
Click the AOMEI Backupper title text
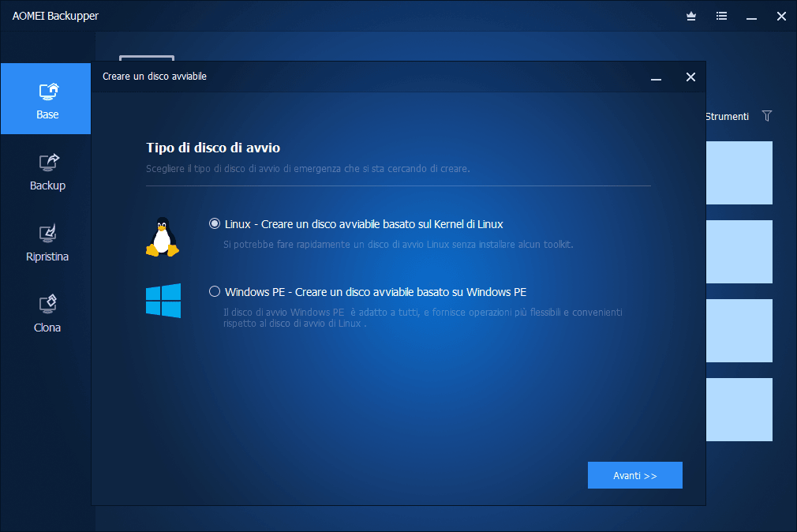point(55,16)
